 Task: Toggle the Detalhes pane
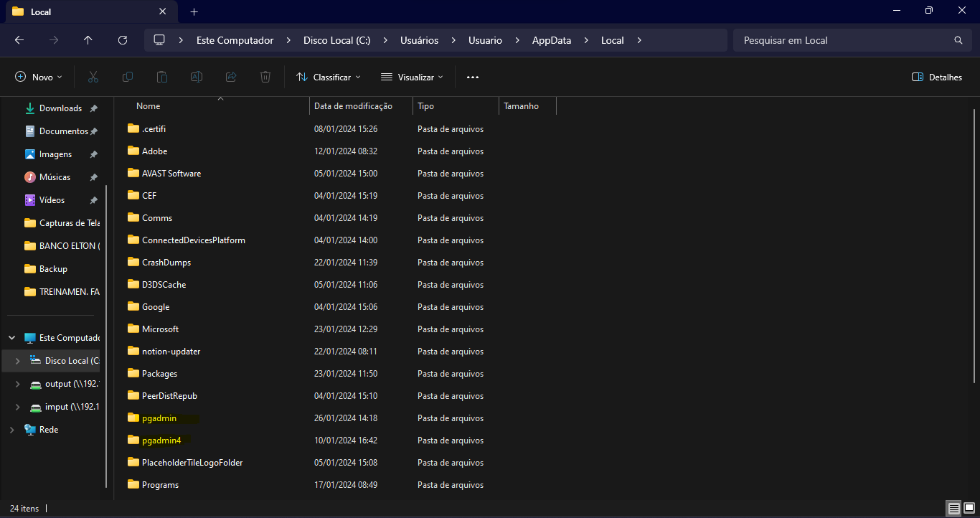click(936, 77)
